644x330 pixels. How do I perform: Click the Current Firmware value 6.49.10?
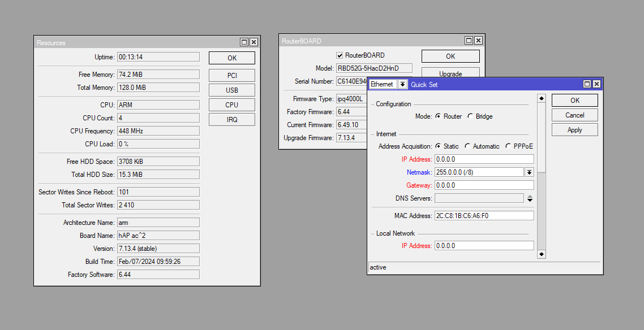[x=351, y=125]
